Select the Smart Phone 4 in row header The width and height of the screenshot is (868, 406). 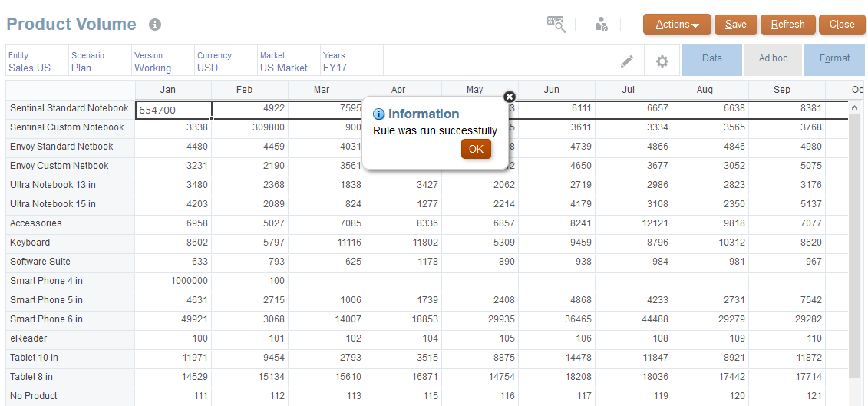tap(47, 281)
